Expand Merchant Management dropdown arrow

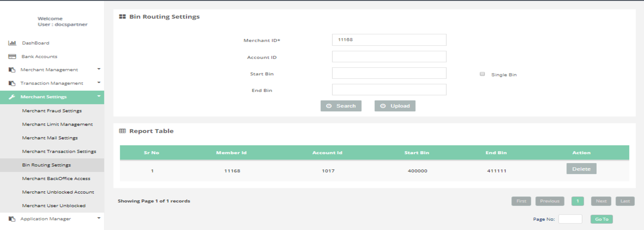(x=99, y=69)
